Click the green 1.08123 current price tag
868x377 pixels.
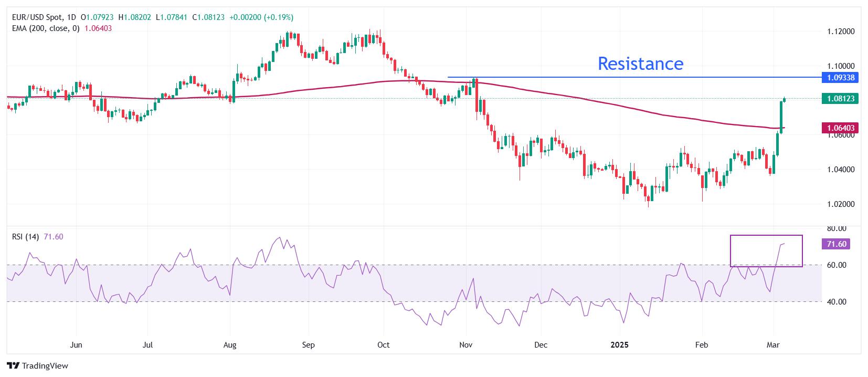pyautogui.click(x=840, y=98)
